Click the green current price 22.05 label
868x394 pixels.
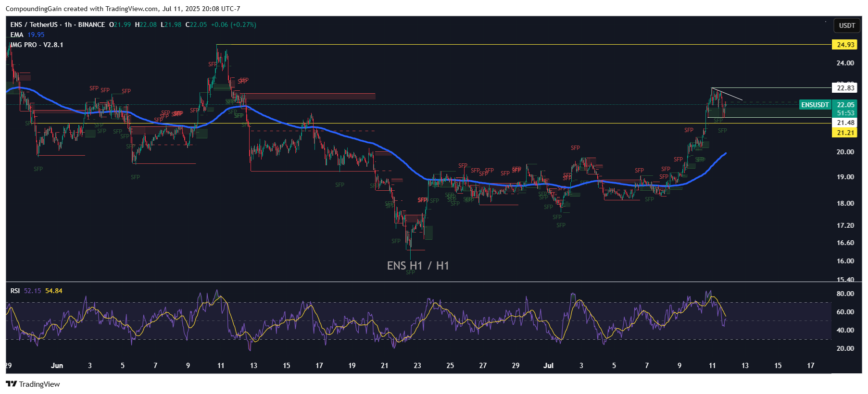click(845, 105)
